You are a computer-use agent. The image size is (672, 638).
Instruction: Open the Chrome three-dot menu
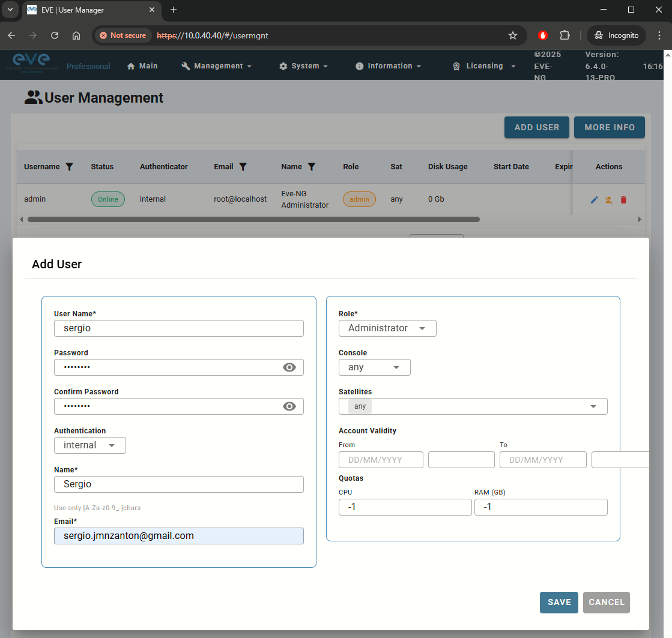[659, 35]
